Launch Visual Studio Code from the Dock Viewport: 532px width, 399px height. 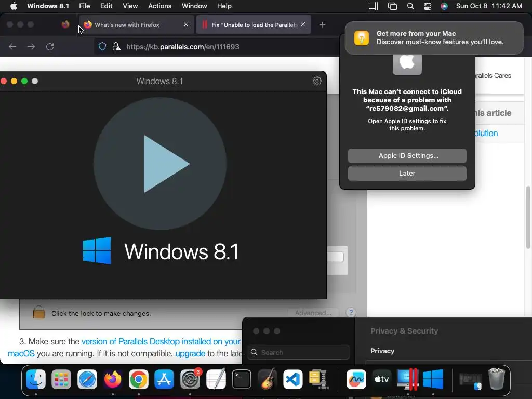click(x=293, y=379)
